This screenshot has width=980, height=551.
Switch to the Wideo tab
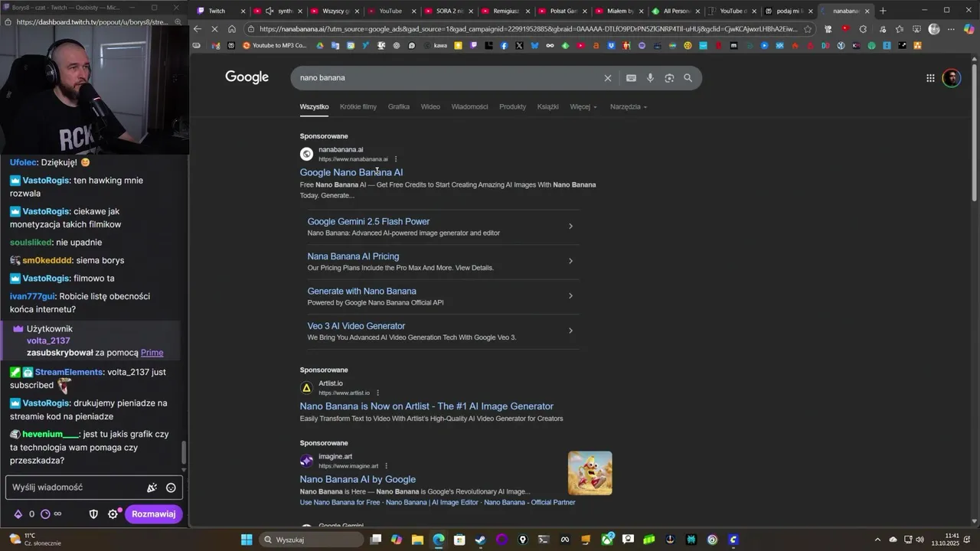[x=430, y=107]
